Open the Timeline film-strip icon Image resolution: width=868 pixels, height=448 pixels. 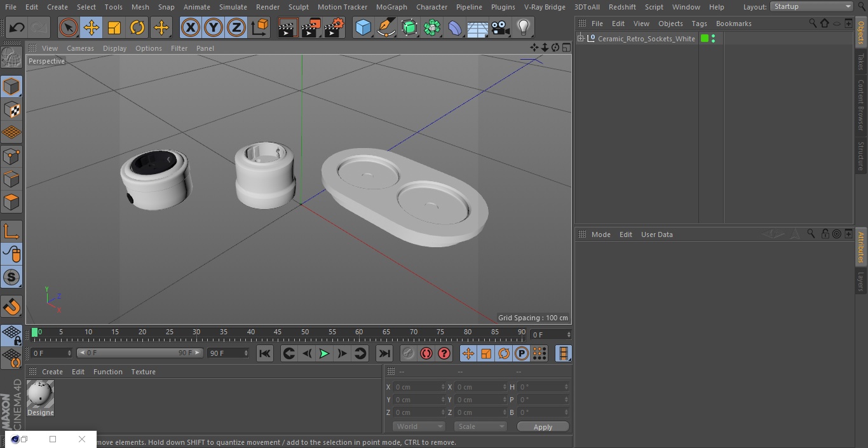pyautogui.click(x=563, y=353)
